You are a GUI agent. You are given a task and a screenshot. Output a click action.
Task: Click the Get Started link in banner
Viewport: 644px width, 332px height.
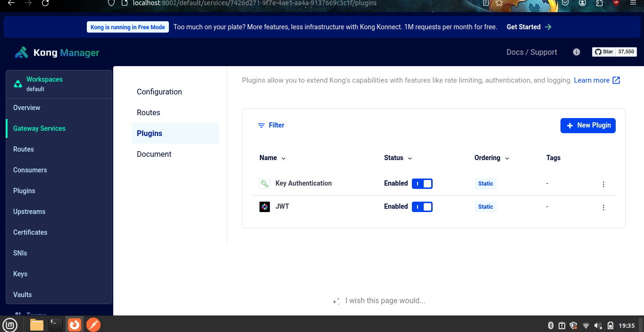[x=529, y=27]
